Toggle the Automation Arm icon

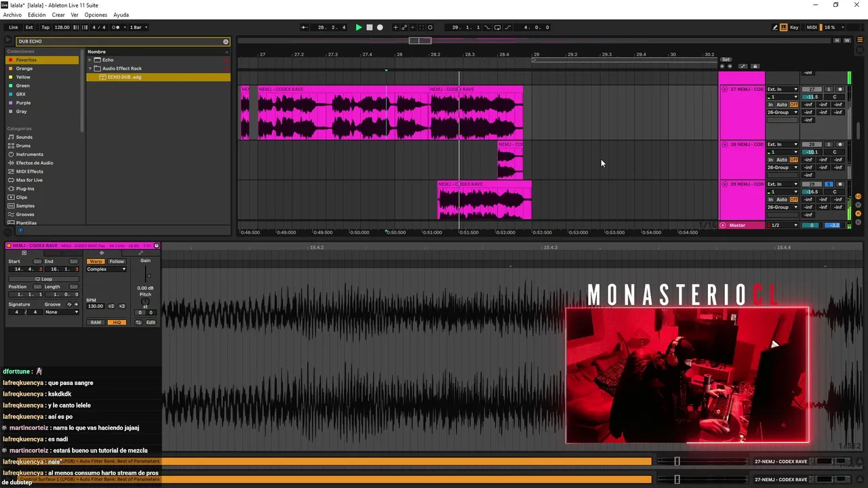pos(405,27)
